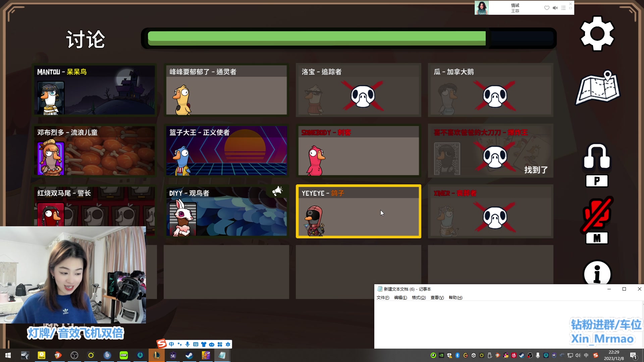The image size is (644, 362).
Task: Click MANTOU's goose avatar
Action: click(51, 98)
